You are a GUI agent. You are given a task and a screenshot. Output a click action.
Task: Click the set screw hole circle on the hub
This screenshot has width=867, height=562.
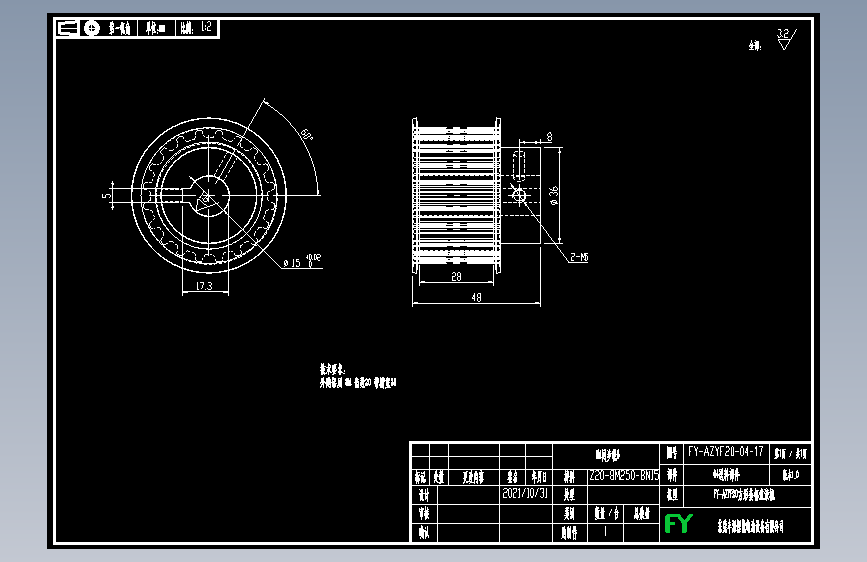pos(519,195)
